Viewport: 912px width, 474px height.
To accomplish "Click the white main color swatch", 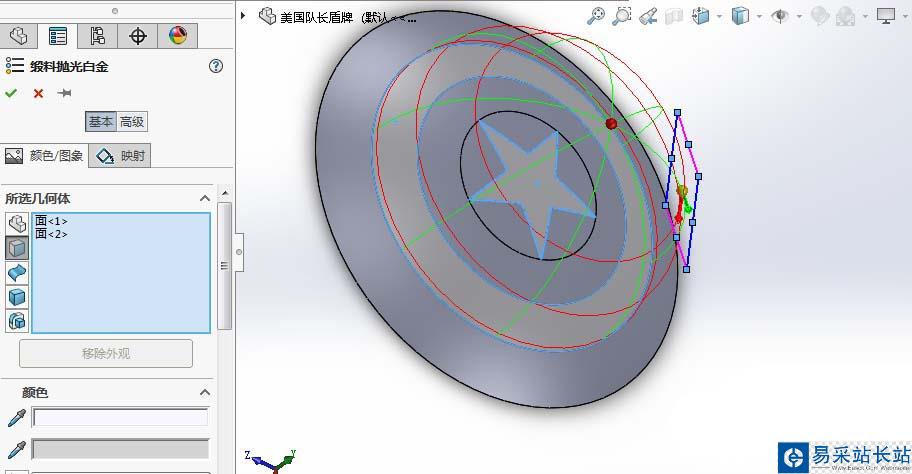I will point(120,417).
